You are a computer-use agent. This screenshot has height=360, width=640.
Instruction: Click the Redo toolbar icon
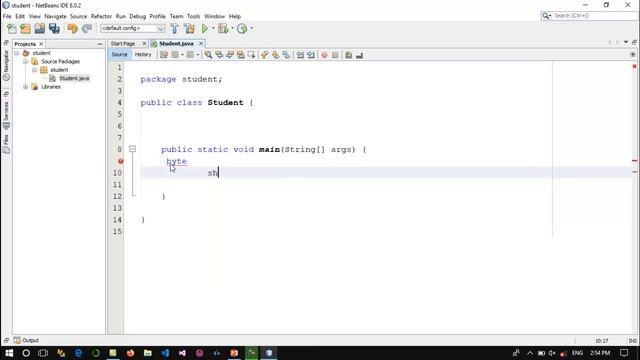click(87, 28)
